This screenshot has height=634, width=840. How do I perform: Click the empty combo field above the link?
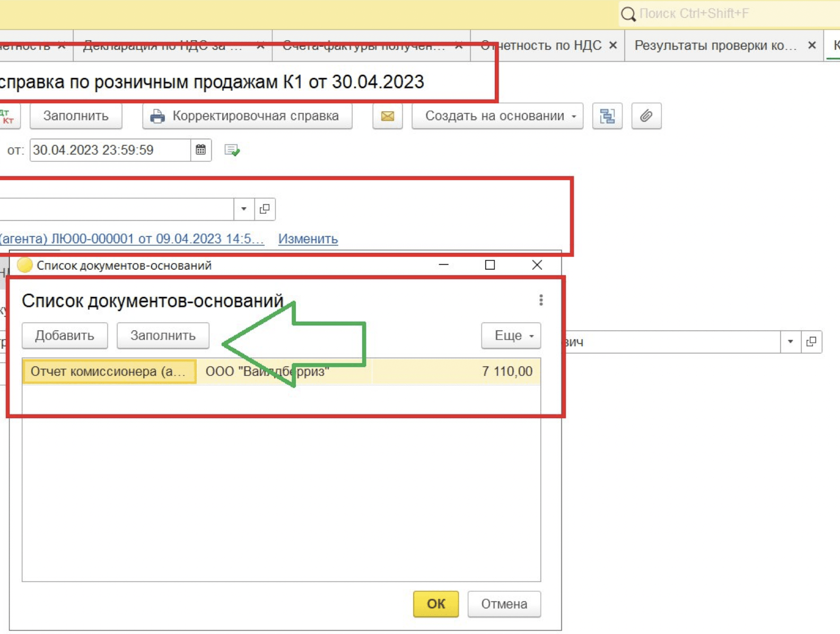click(x=117, y=209)
